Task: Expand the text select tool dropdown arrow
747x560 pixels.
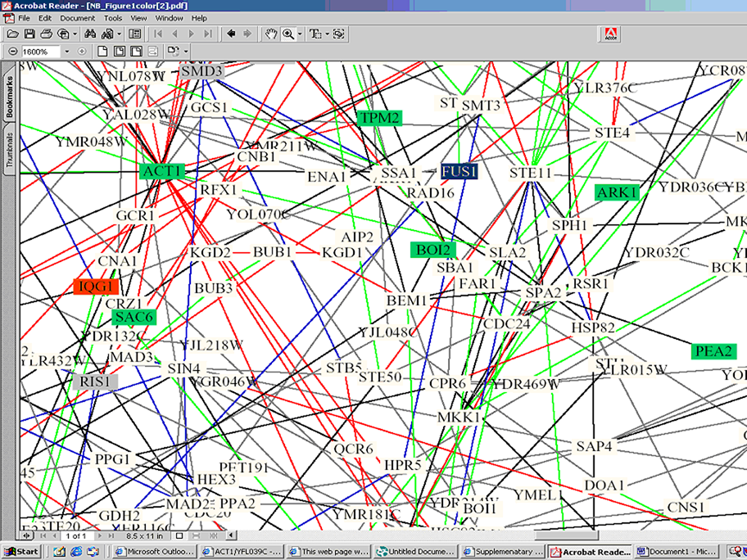Action: tap(325, 34)
